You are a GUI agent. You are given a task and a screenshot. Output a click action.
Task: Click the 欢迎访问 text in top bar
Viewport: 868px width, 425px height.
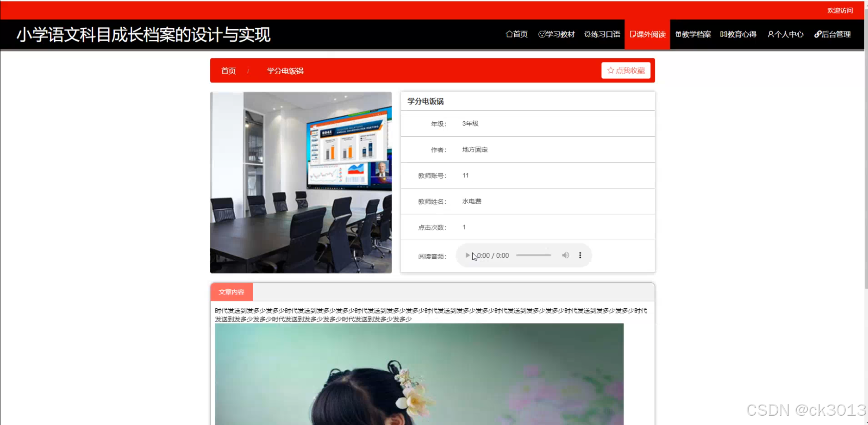point(840,10)
